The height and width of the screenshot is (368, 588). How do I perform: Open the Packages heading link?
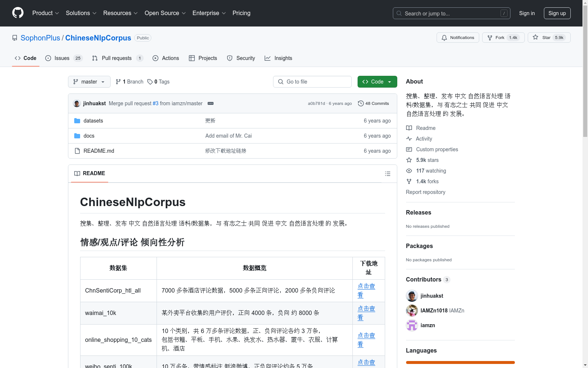(419, 246)
